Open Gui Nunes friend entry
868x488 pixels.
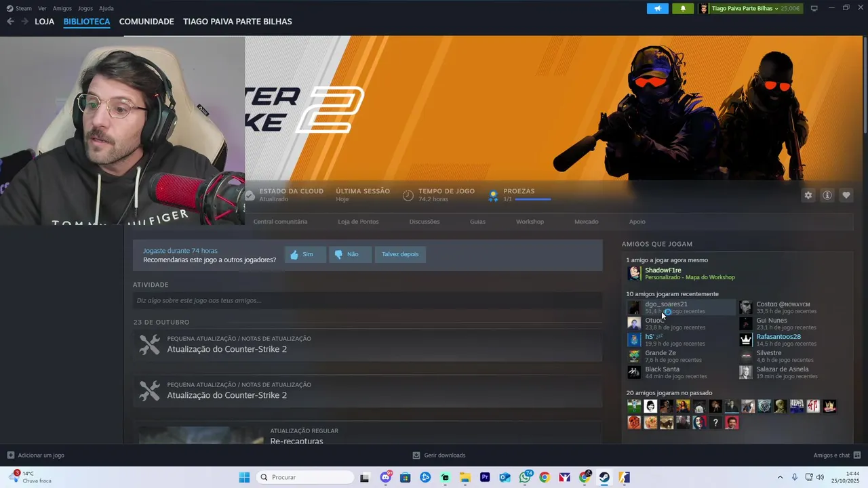(x=780, y=323)
